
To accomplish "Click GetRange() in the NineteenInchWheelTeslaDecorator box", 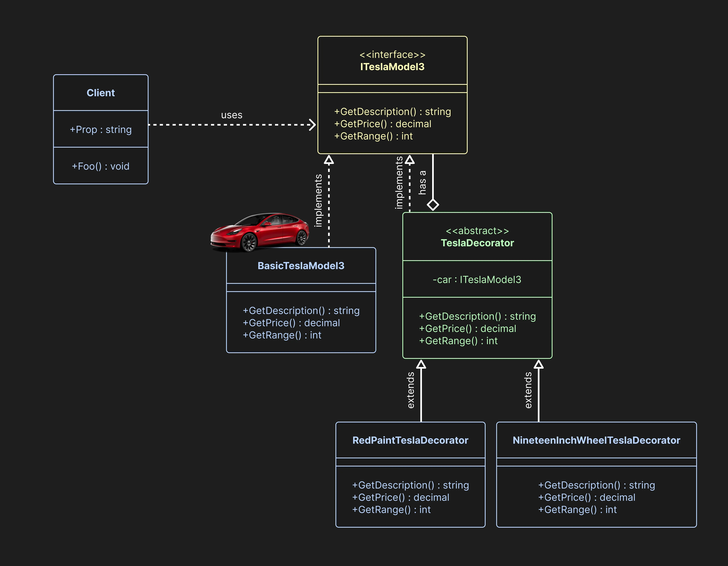I will [x=577, y=510].
